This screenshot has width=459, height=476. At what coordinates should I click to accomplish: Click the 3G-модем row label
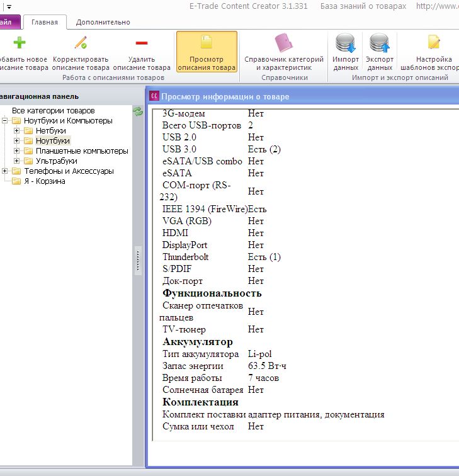pos(184,113)
